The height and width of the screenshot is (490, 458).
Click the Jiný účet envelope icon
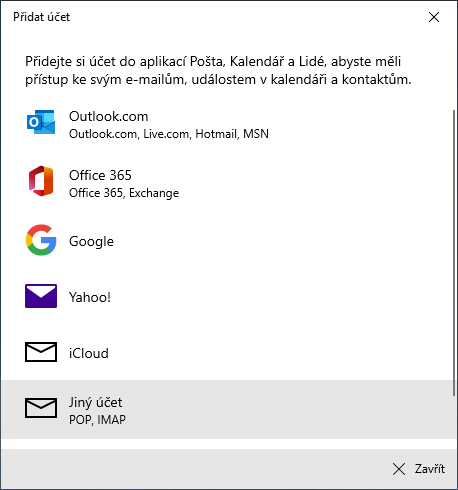pos(41,408)
